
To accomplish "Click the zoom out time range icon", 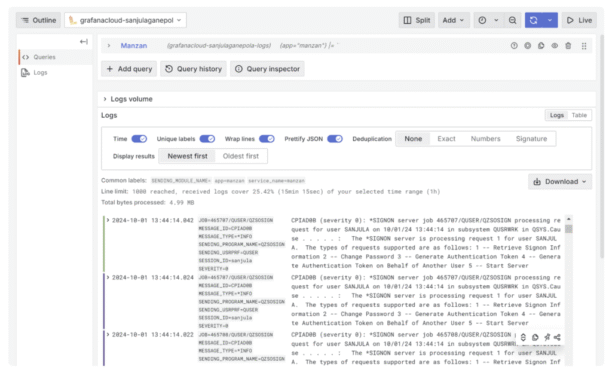I will click(x=512, y=20).
